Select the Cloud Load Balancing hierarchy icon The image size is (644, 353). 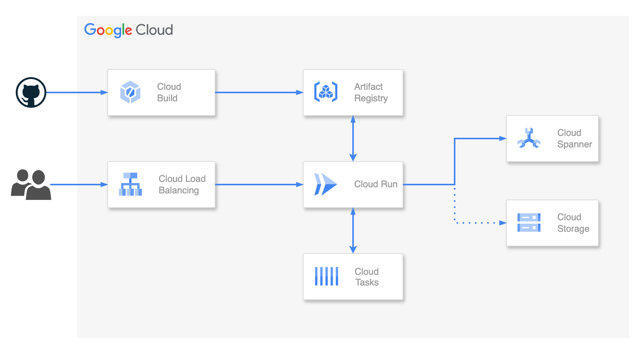pos(130,185)
